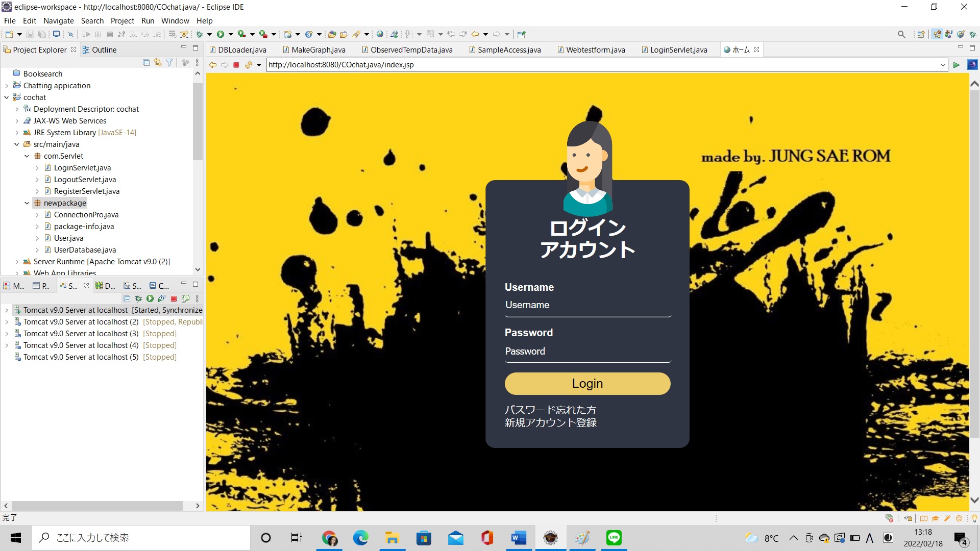Screen dimensions: 980x551
Task: Run the application with the green Run icon
Action: pyautogui.click(x=222, y=34)
